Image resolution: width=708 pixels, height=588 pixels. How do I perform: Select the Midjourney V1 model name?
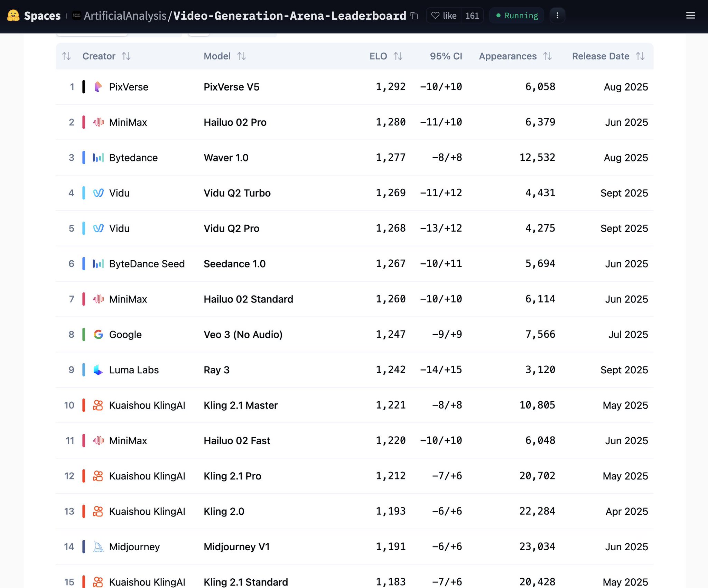coord(236,547)
